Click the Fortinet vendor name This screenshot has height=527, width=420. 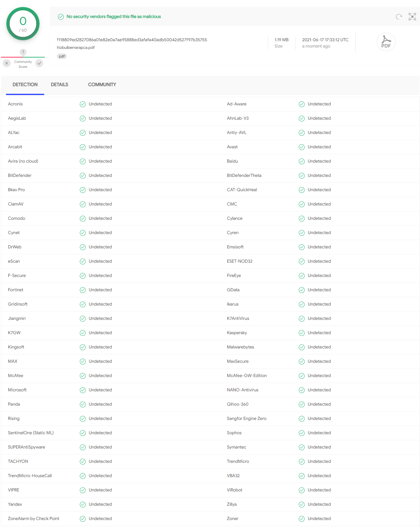point(16,290)
